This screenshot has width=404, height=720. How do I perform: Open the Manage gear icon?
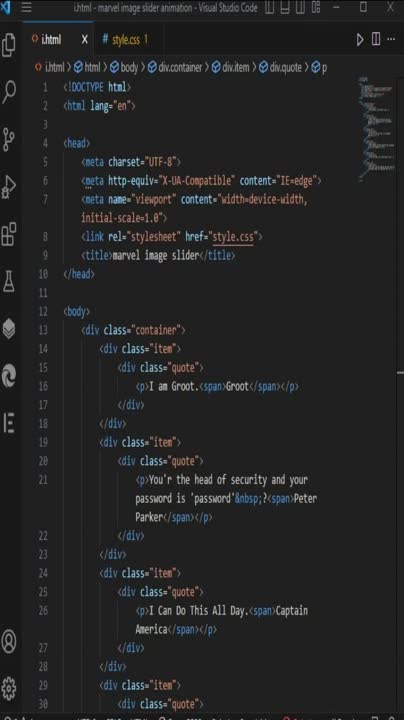[9, 688]
